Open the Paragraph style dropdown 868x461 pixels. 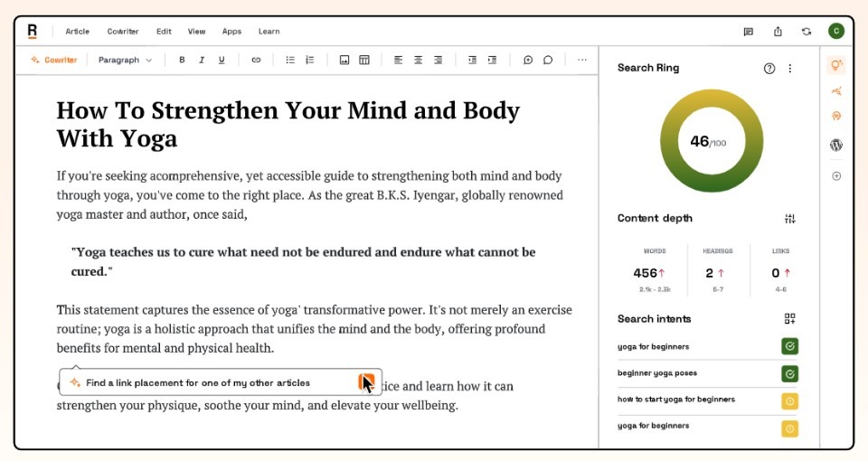pyautogui.click(x=125, y=61)
